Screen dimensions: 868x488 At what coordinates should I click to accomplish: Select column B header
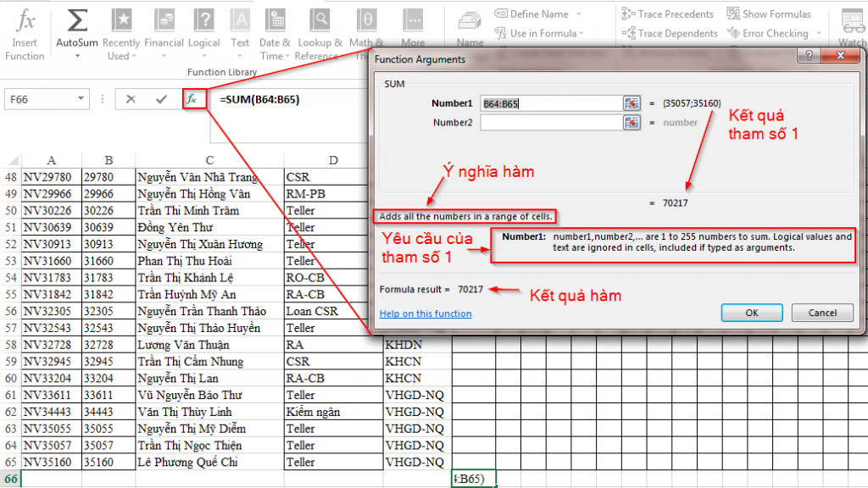tap(108, 160)
